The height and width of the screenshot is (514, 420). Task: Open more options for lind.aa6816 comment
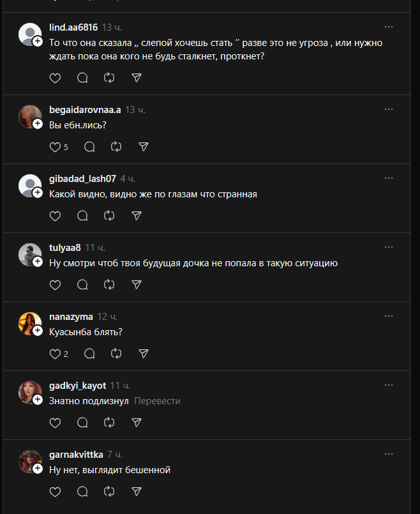coord(389,27)
